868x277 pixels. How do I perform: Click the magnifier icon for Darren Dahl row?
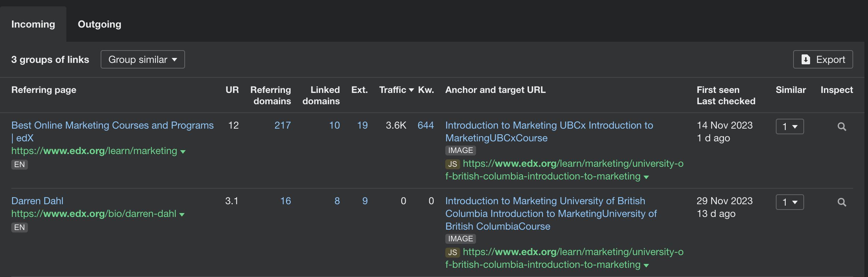tap(842, 202)
